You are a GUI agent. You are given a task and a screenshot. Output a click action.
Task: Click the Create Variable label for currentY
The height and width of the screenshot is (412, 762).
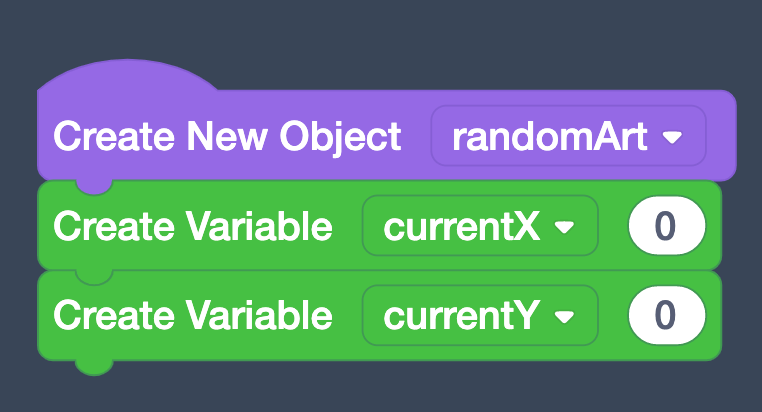(x=192, y=316)
